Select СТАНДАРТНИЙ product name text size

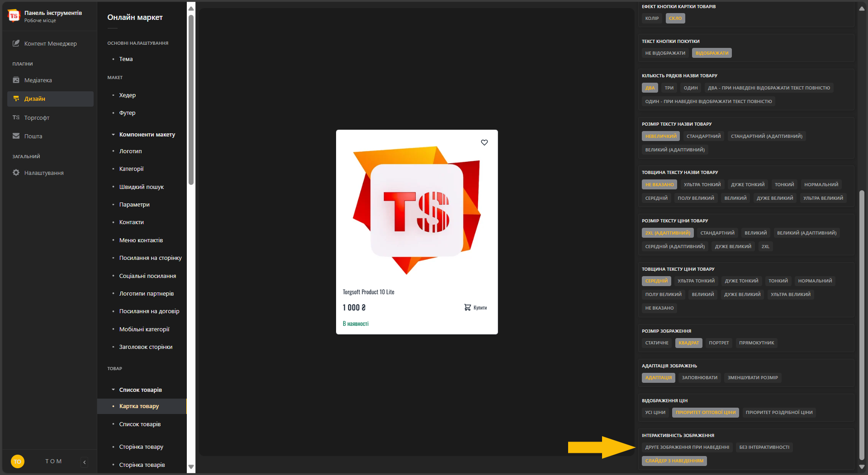click(704, 136)
